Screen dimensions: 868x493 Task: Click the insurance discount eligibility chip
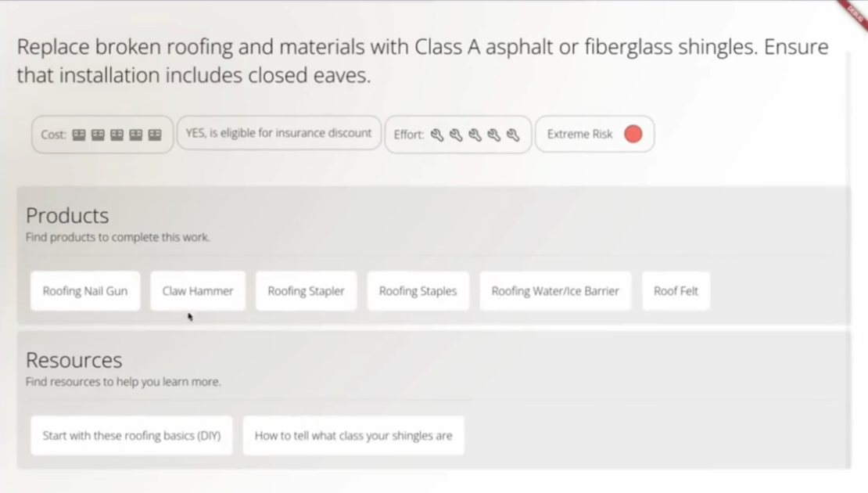click(278, 133)
